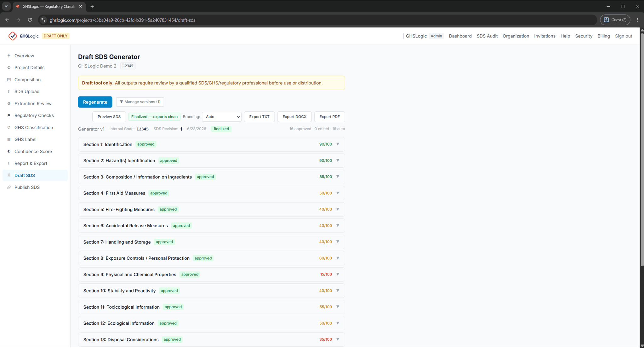Click the Extraction Review icon

point(9,103)
